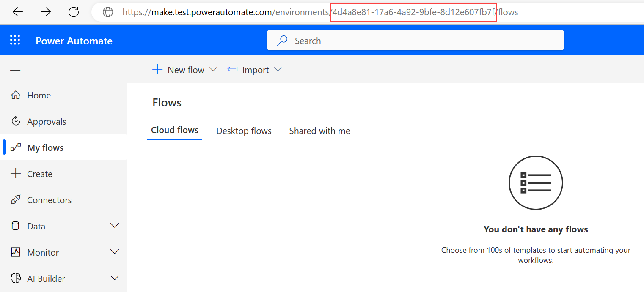Click the Data cylinder icon

point(16,226)
